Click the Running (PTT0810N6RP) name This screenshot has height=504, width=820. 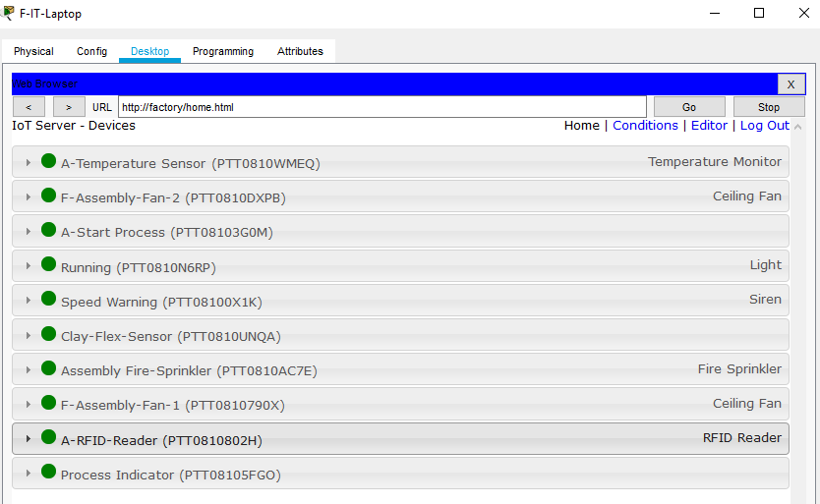point(139,267)
